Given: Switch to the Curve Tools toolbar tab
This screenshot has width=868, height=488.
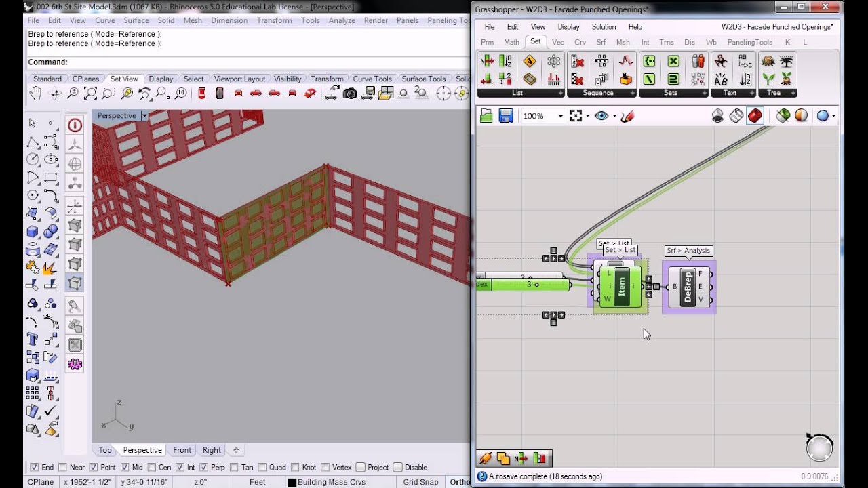Looking at the screenshot, I should [372, 79].
